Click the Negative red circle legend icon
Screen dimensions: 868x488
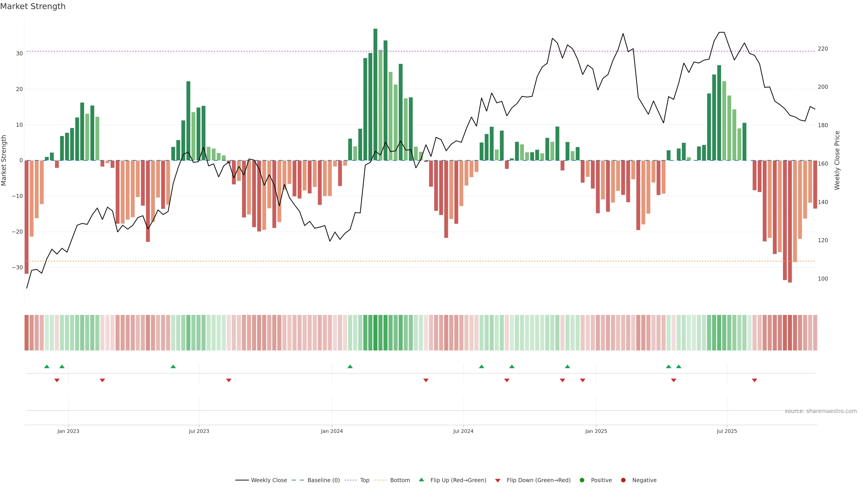click(623, 480)
